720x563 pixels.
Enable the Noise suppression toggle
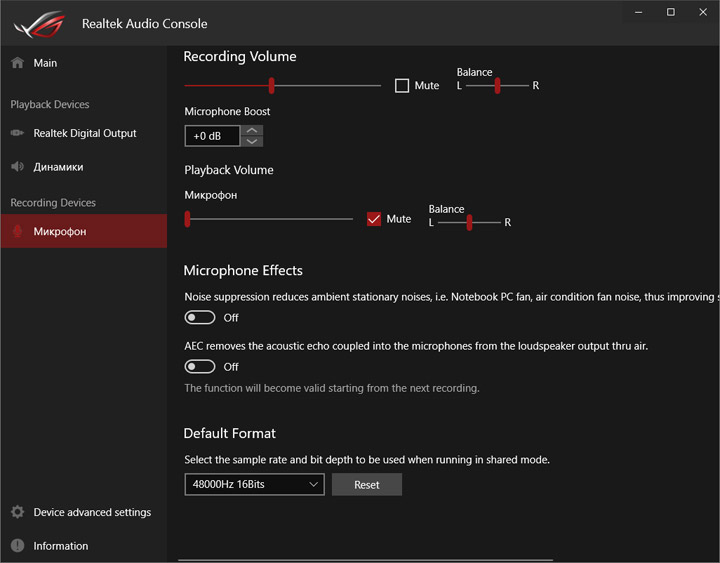tap(200, 318)
